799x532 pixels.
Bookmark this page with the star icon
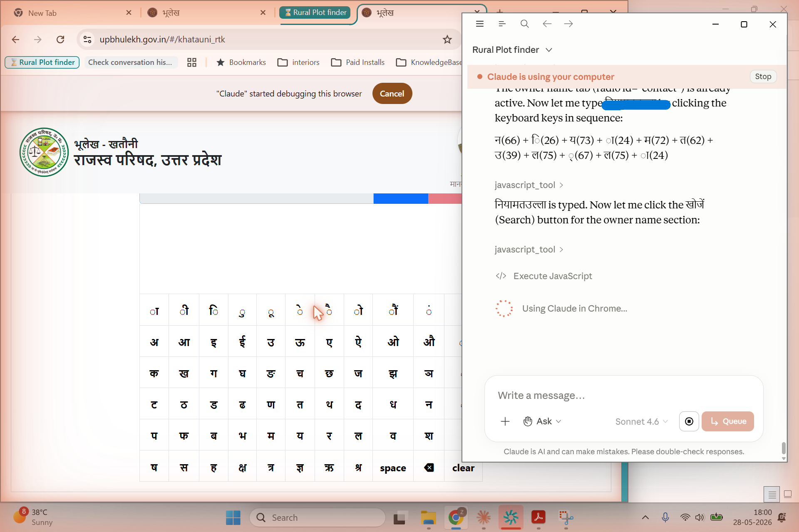[x=447, y=40]
